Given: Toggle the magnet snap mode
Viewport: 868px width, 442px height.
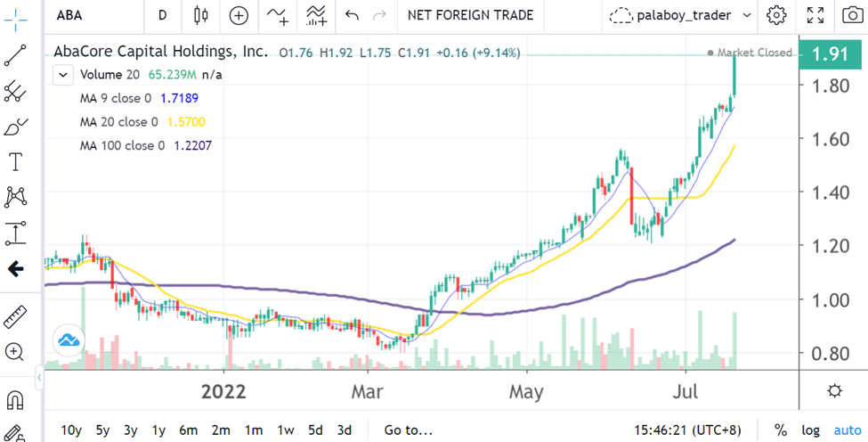Looking at the screenshot, I should (x=15, y=399).
